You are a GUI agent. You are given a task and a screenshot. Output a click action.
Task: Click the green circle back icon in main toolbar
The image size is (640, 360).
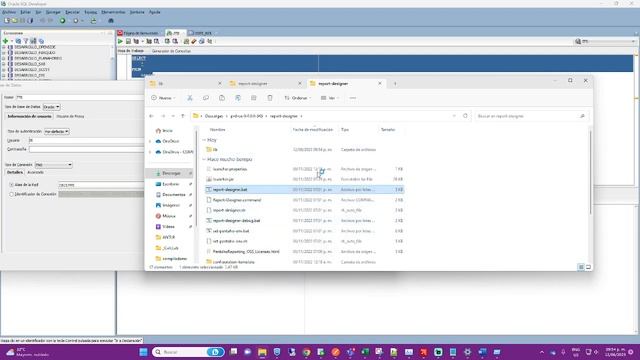point(62,20)
